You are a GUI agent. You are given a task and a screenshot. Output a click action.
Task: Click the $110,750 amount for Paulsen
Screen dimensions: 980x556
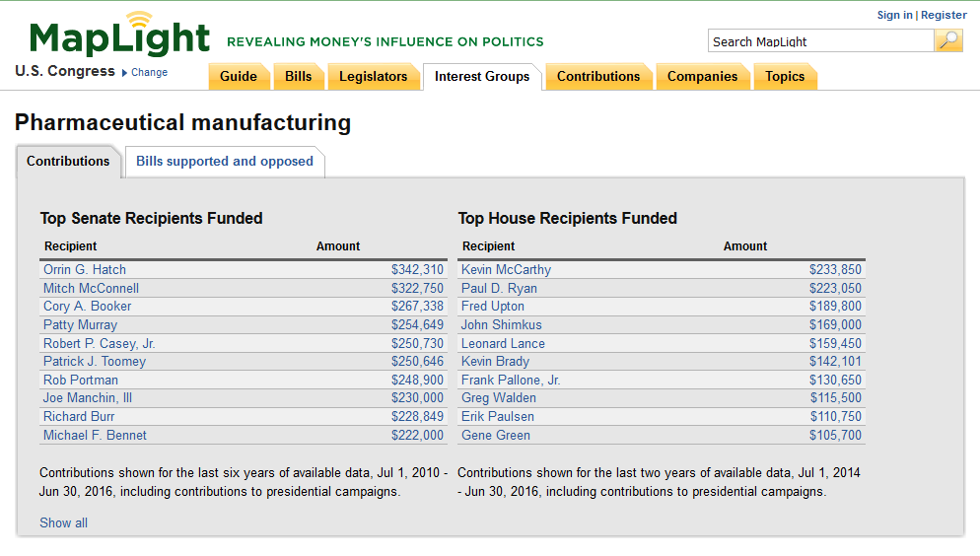coord(836,417)
